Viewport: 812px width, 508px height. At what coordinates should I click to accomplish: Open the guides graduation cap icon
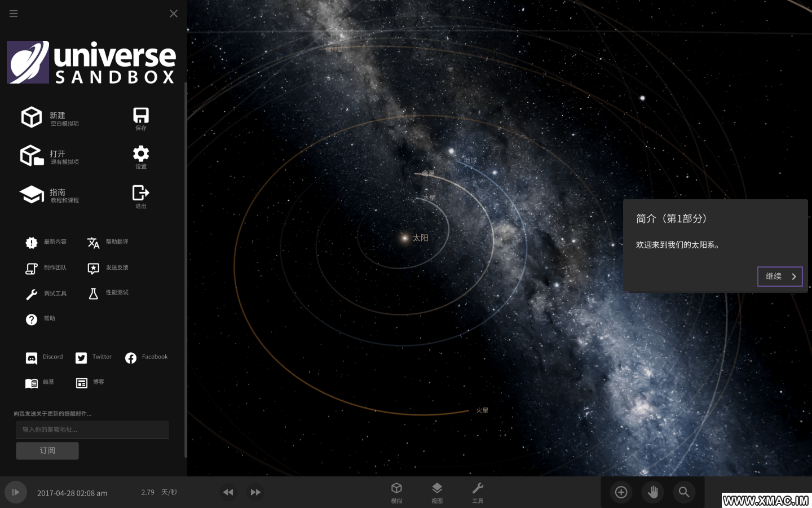(32, 195)
